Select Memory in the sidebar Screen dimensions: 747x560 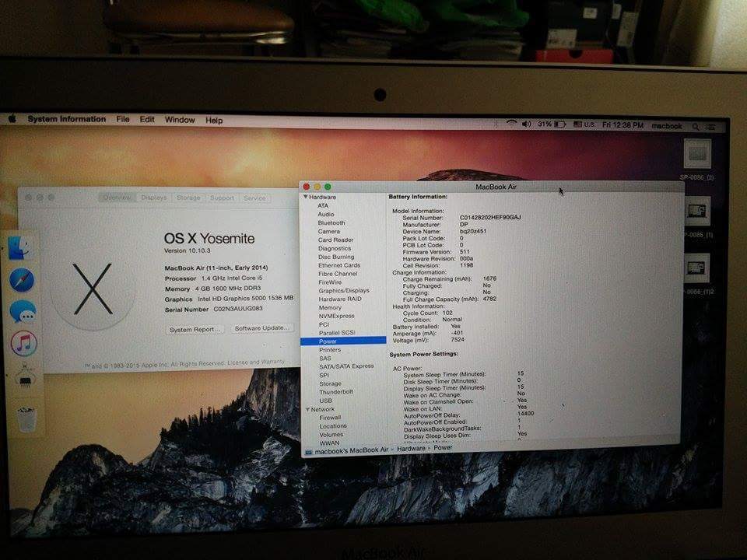pos(330,308)
